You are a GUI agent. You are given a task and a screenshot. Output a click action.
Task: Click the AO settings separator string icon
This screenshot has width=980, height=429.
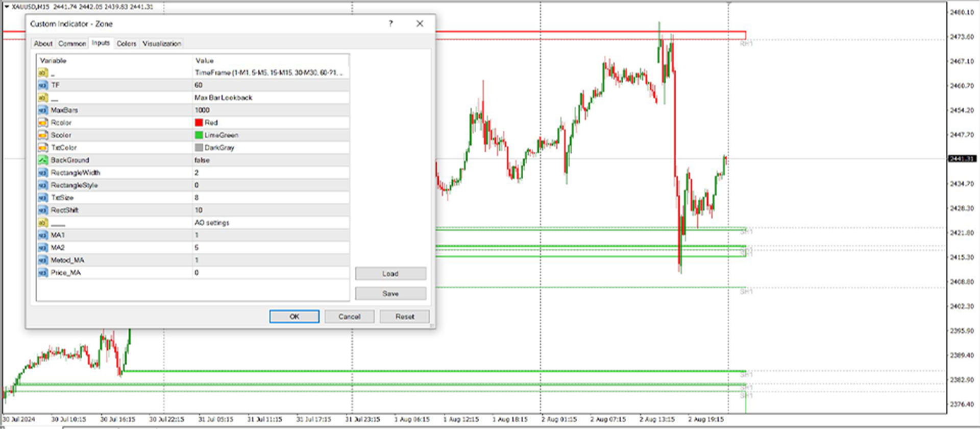pyautogui.click(x=43, y=223)
